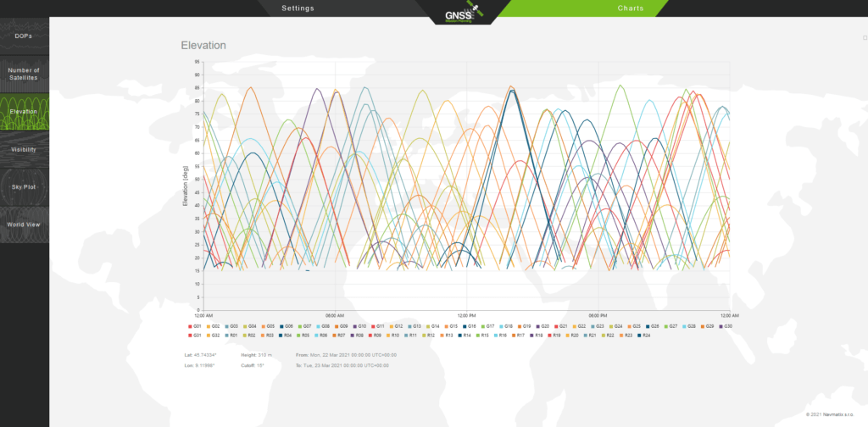Select the Charts tab
This screenshot has height=427, width=868.
click(x=630, y=8)
